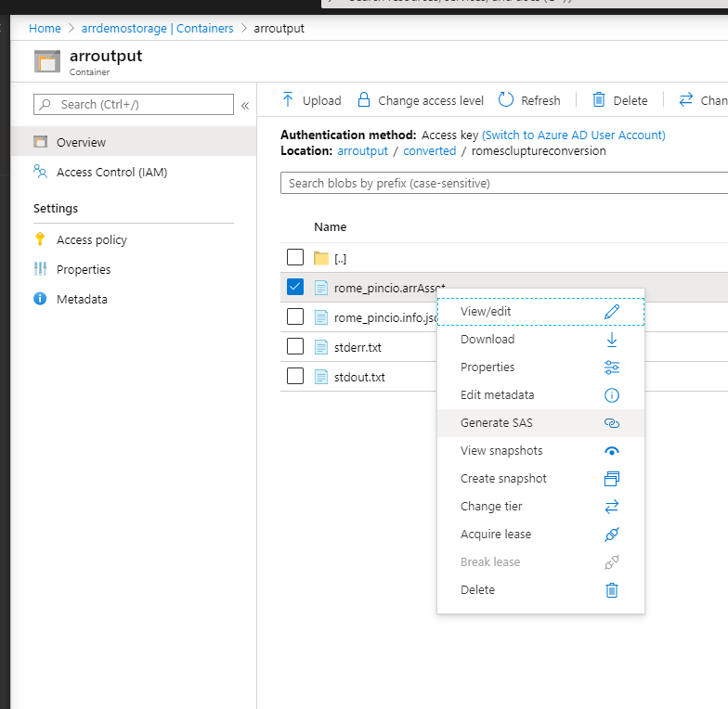Click the Access policy key icon
728x709 pixels.
pyautogui.click(x=40, y=239)
